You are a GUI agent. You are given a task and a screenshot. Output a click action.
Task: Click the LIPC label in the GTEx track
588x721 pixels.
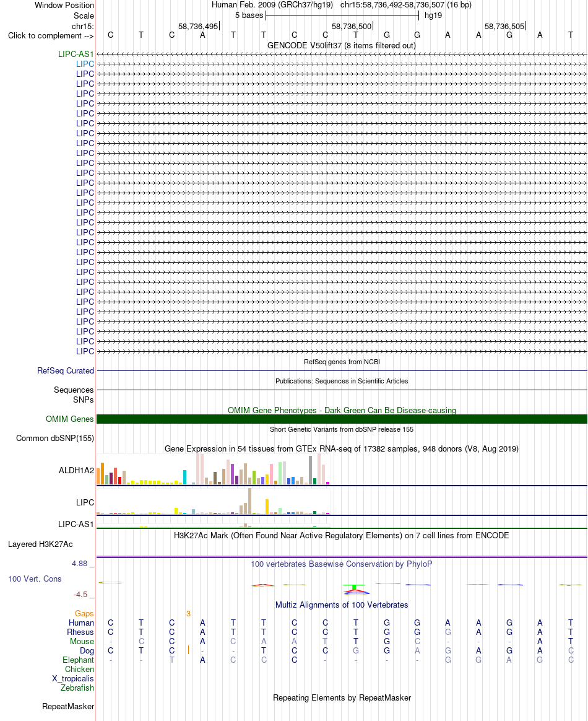85,502
